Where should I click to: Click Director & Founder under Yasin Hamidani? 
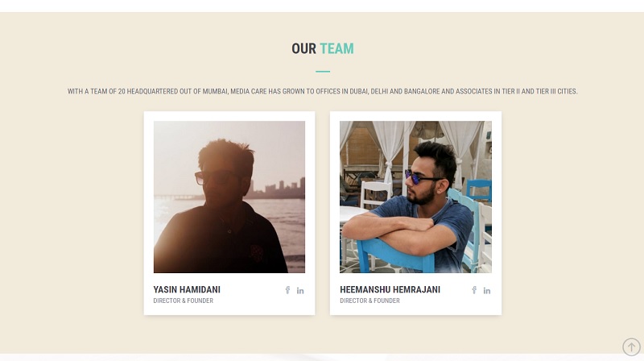point(184,301)
